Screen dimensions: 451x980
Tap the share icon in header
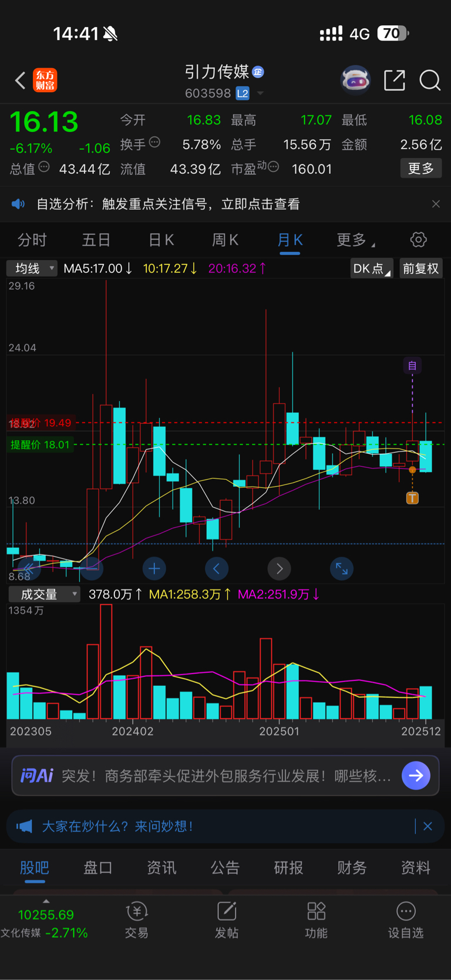pyautogui.click(x=395, y=80)
